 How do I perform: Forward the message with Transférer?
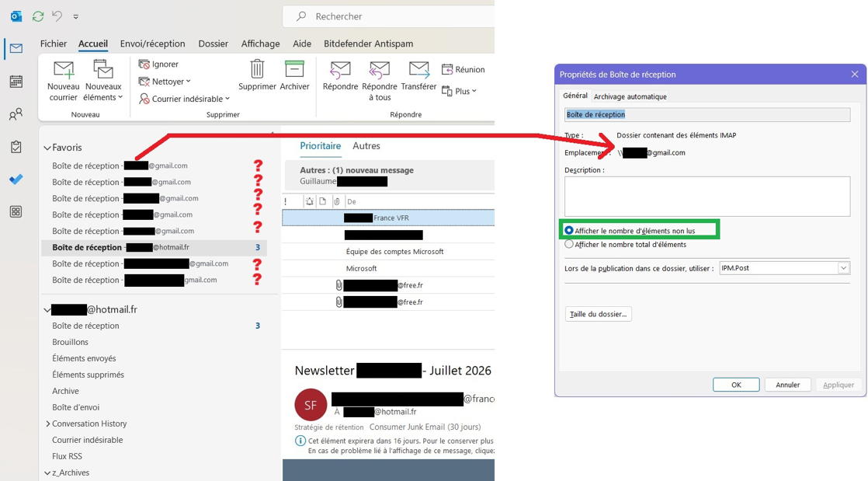(418, 75)
